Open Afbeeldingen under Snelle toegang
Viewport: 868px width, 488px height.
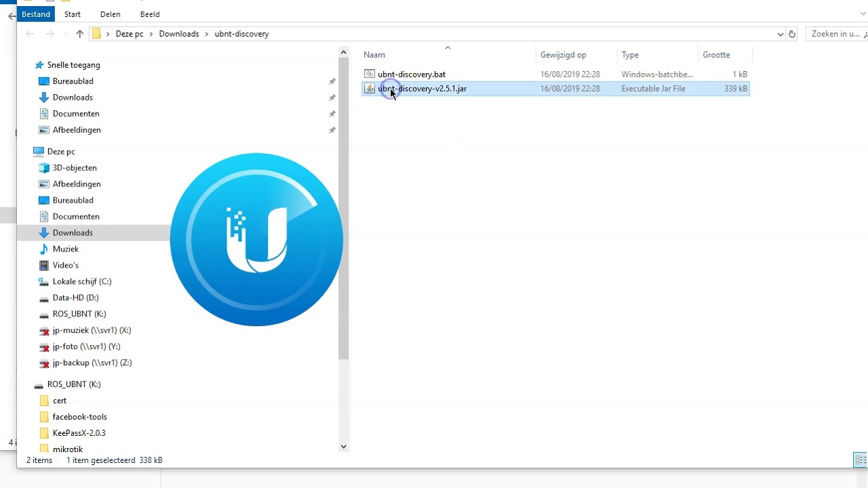coord(77,130)
